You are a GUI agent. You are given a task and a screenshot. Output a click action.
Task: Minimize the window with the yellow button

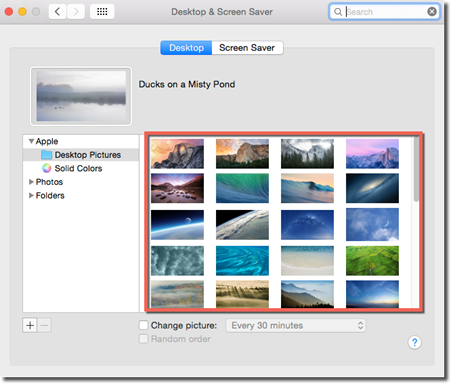point(22,12)
